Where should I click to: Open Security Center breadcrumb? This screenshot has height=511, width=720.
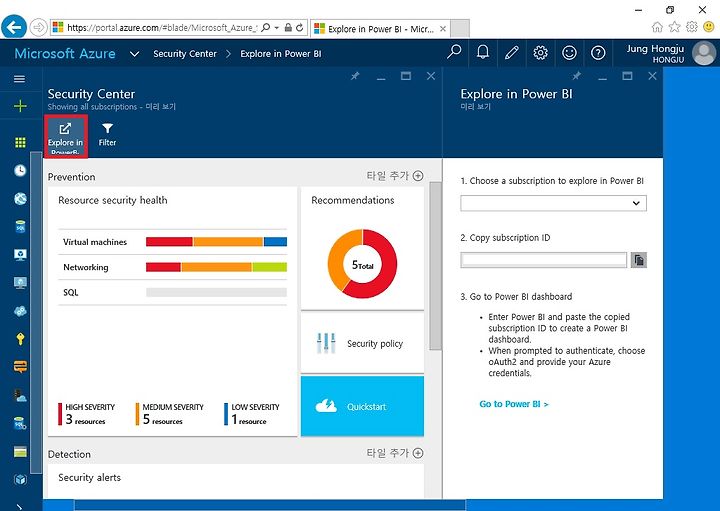coord(185,54)
